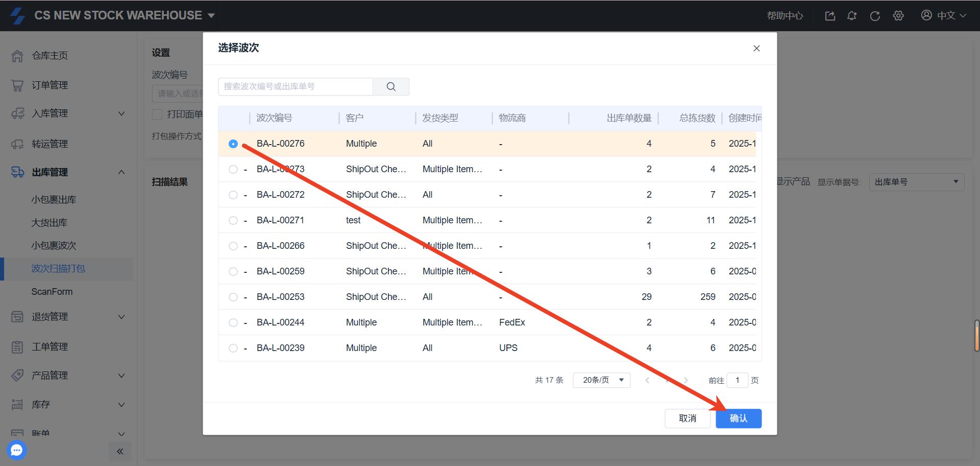
Task: Collapse the sidebar with double-arrow icon
Action: point(120,451)
